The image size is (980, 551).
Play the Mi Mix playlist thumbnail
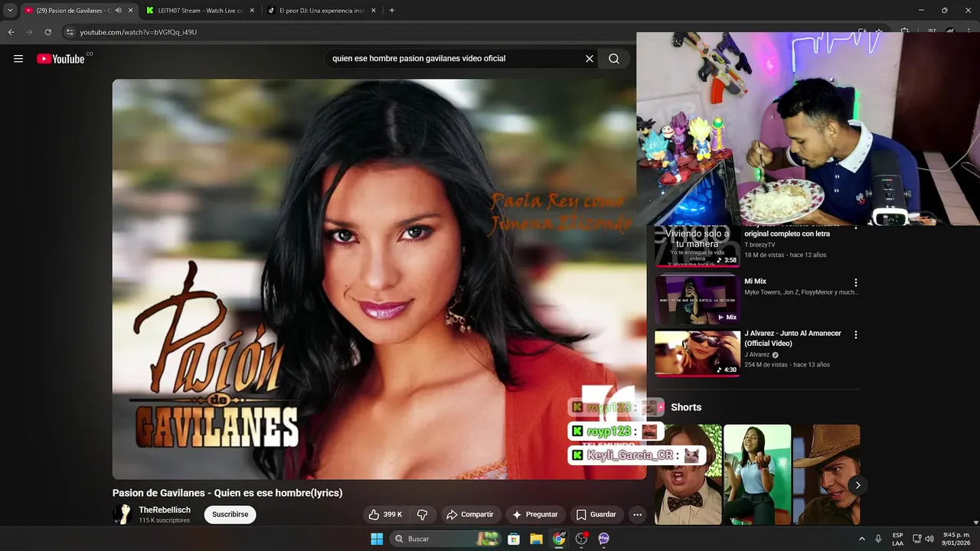[x=697, y=299]
